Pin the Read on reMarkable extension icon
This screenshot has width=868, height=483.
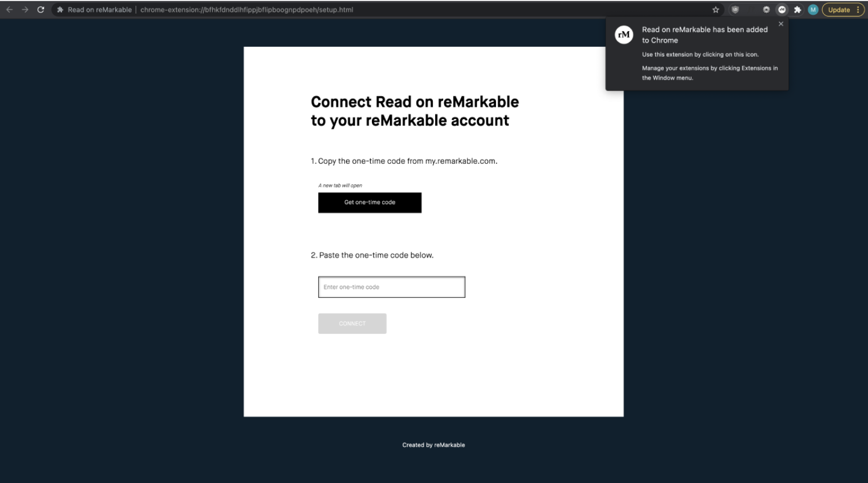[782, 10]
